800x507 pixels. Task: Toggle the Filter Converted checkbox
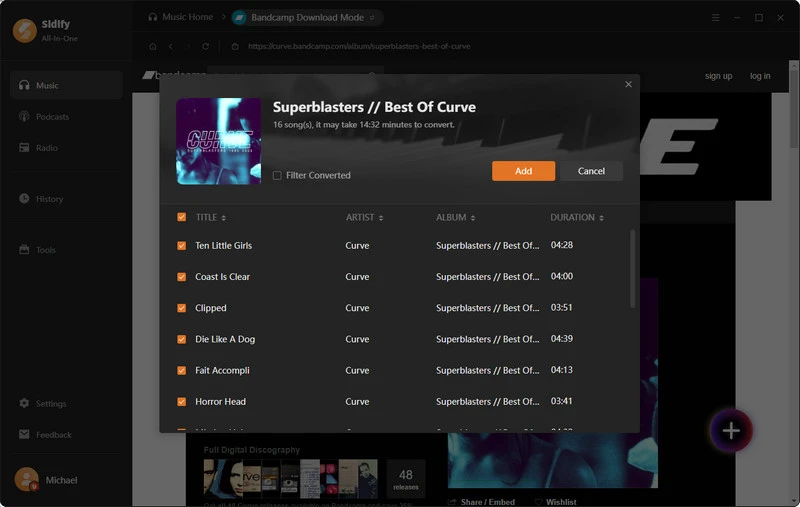point(277,175)
